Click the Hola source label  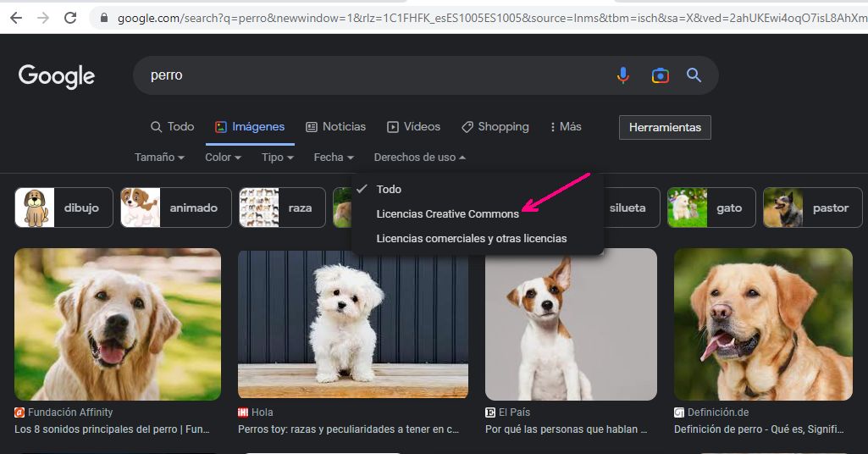pos(255,412)
